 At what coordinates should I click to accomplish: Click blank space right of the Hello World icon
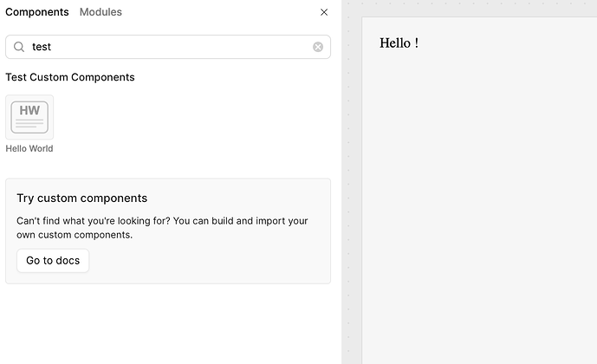coord(191,117)
